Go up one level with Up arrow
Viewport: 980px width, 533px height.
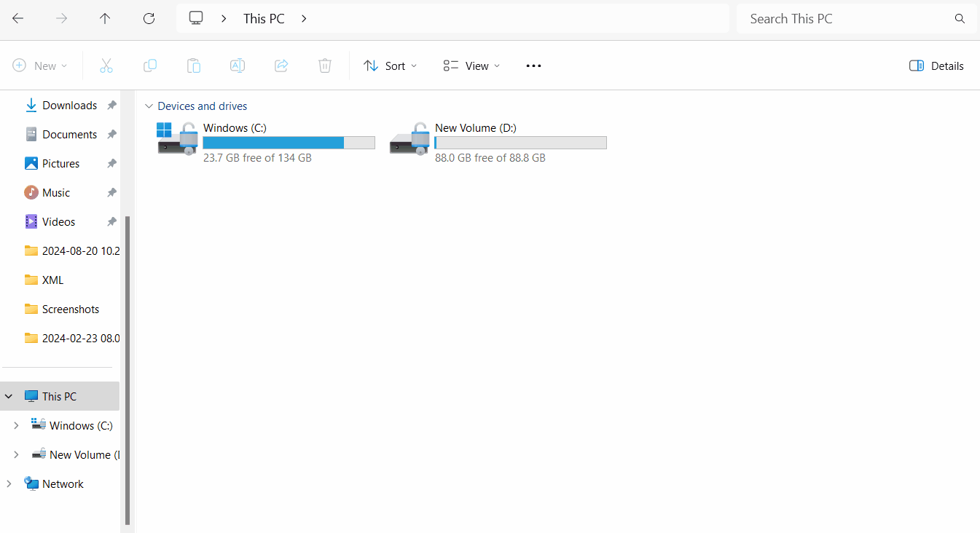pos(105,19)
